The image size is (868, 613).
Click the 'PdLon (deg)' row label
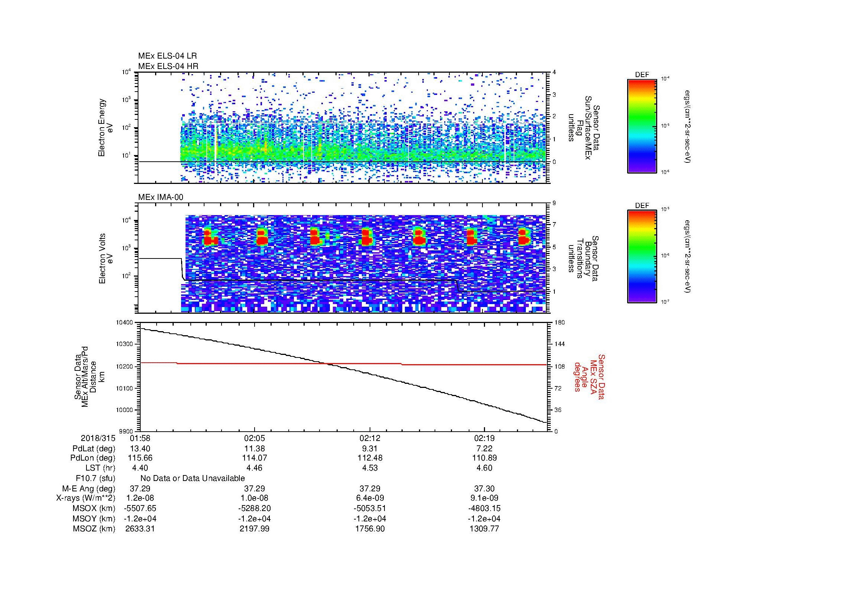pos(93,458)
